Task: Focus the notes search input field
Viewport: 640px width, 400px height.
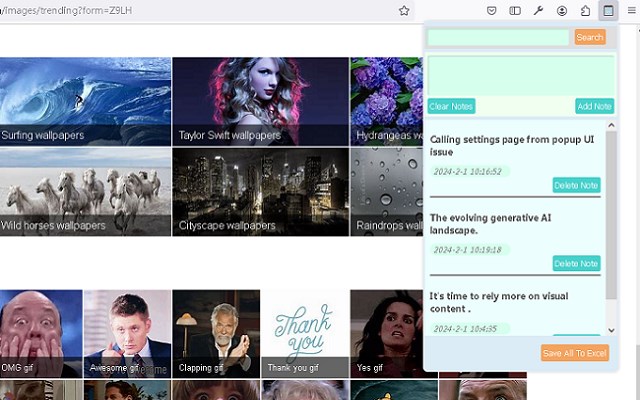Action: tap(498, 37)
